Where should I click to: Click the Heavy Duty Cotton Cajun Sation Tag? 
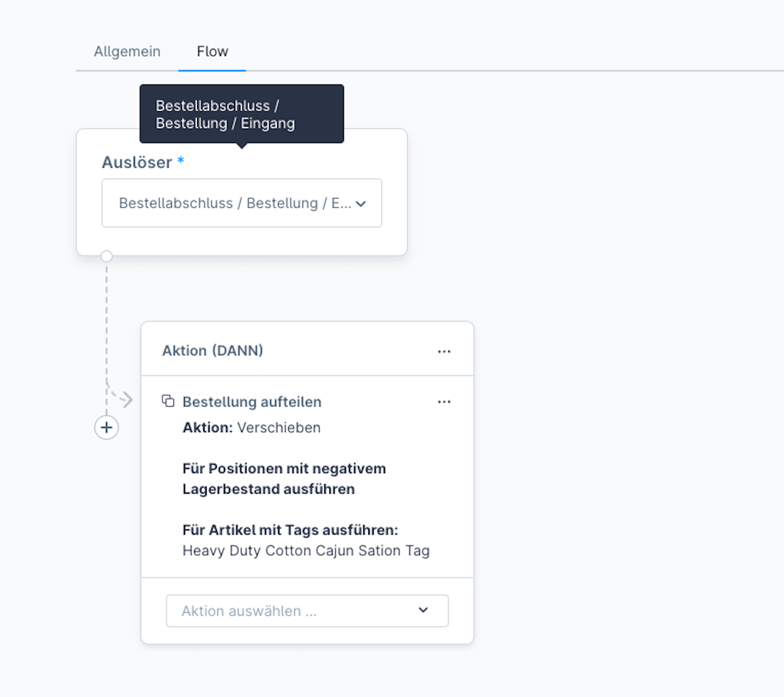point(306,550)
